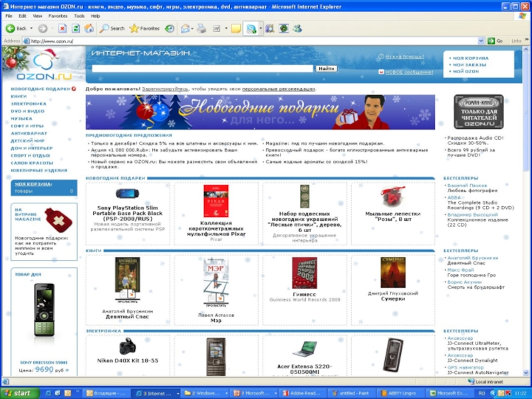Select ЮВЕЛИРНЫЕ ИЗДЕЛИЯ category
This screenshot has width=532, height=399.
[39, 170]
